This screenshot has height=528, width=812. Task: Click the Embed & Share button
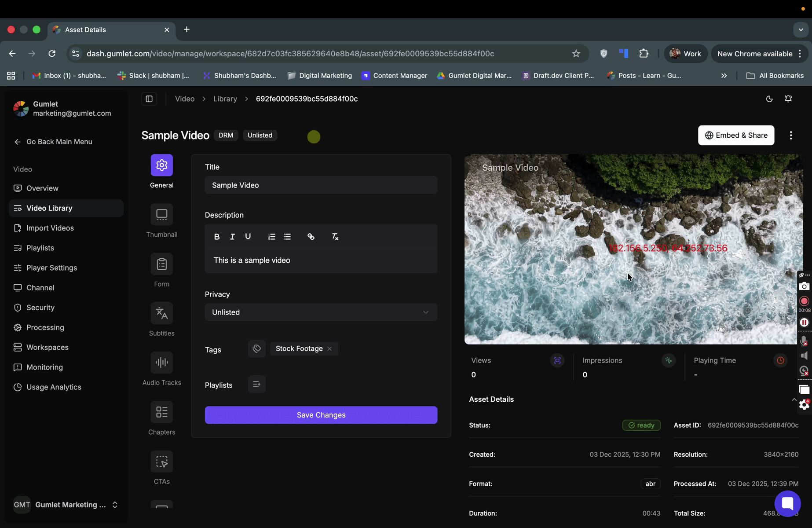(x=736, y=136)
